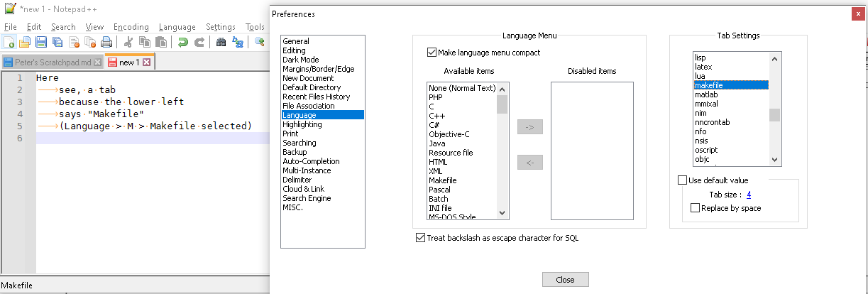Select matlab in Tab Settings list

[731, 94]
